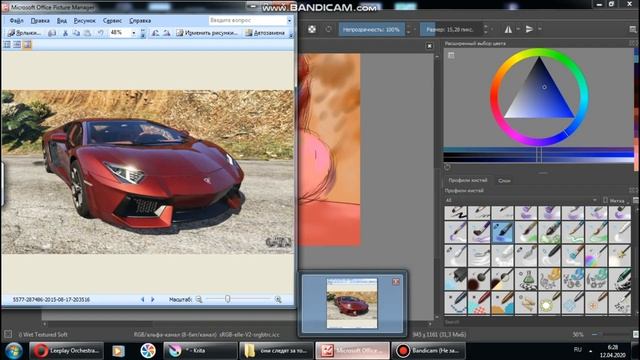Select the green flask brush preset
Screen dimensions: 640x360
(x=526, y=279)
